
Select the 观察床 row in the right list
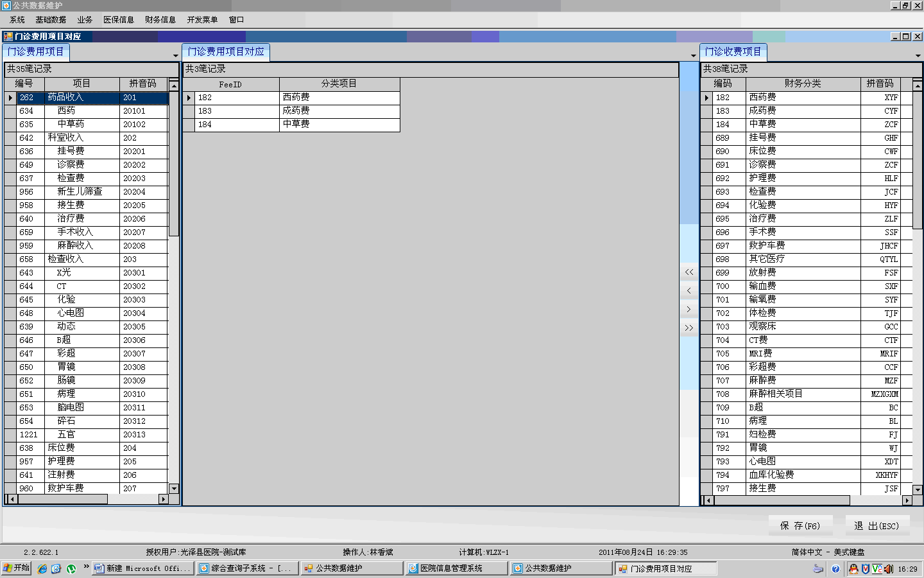click(807, 327)
